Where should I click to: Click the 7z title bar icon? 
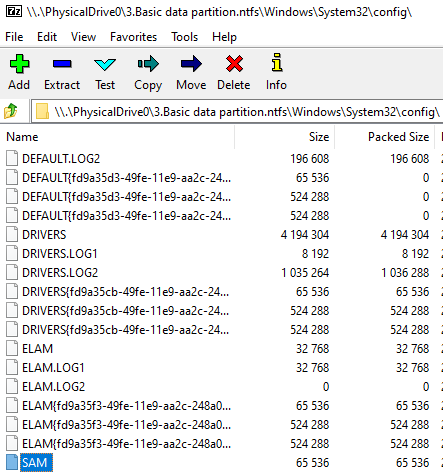click(x=14, y=12)
